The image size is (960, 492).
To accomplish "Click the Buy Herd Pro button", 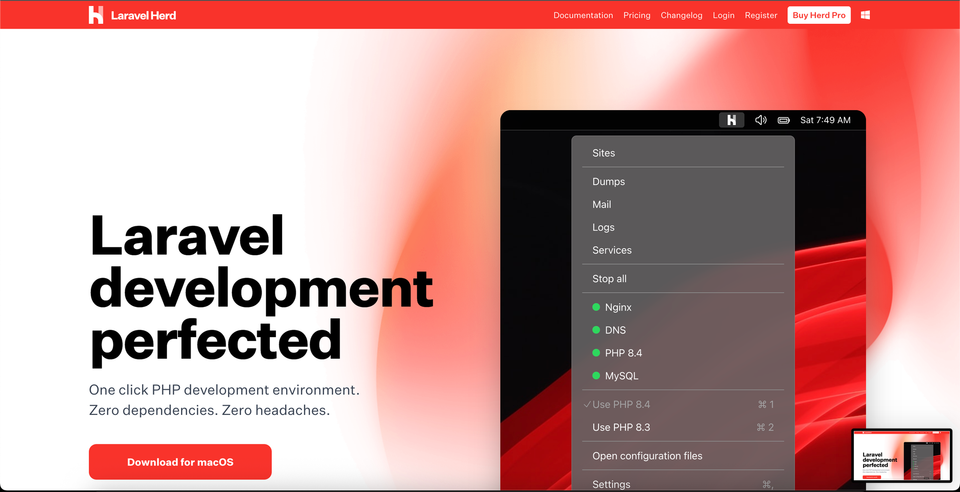I will (819, 15).
